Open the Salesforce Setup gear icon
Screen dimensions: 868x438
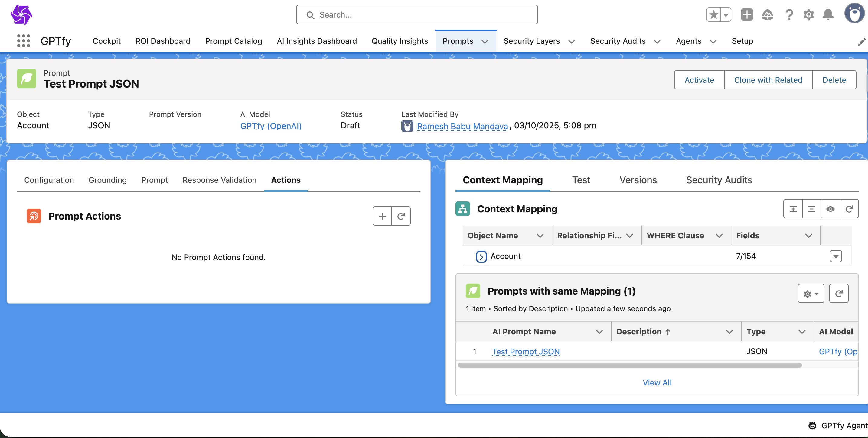tap(808, 15)
